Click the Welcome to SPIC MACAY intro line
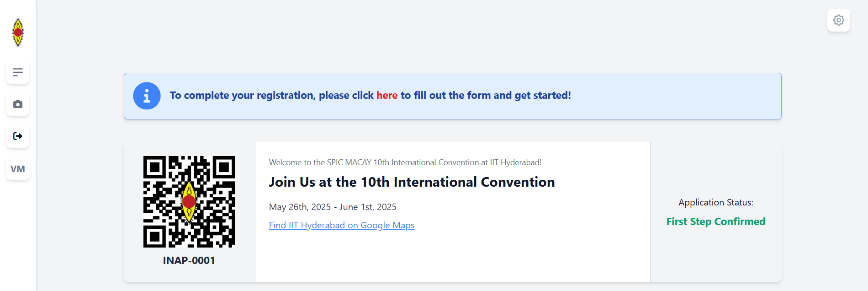This screenshot has height=291, width=868. click(405, 162)
